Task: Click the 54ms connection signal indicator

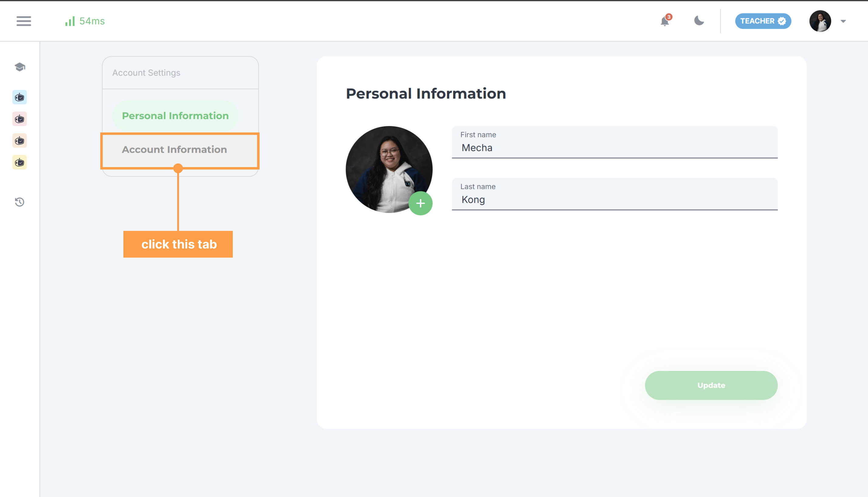Action: point(85,21)
